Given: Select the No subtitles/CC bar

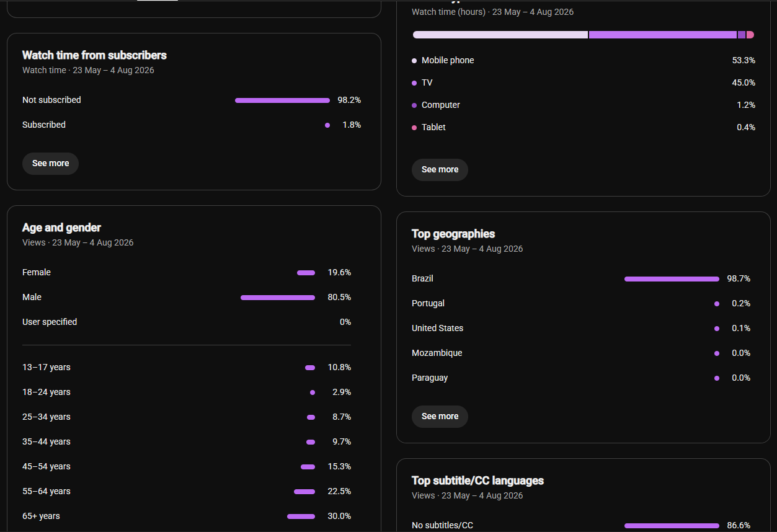Looking at the screenshot, I should point(672,526).
